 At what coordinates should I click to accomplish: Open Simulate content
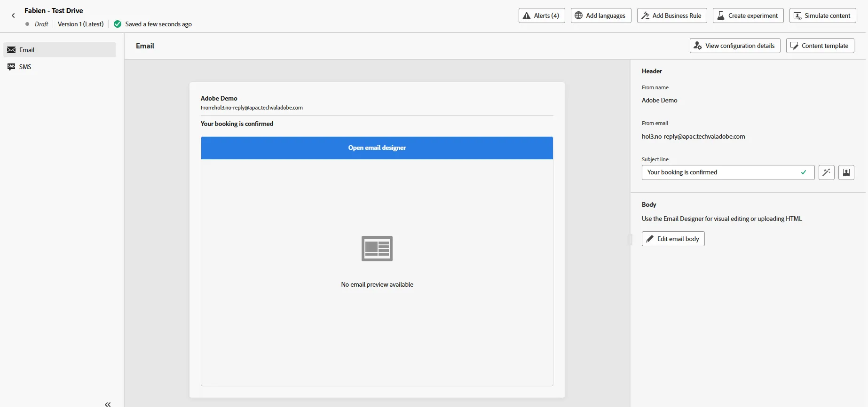point(822,16)
